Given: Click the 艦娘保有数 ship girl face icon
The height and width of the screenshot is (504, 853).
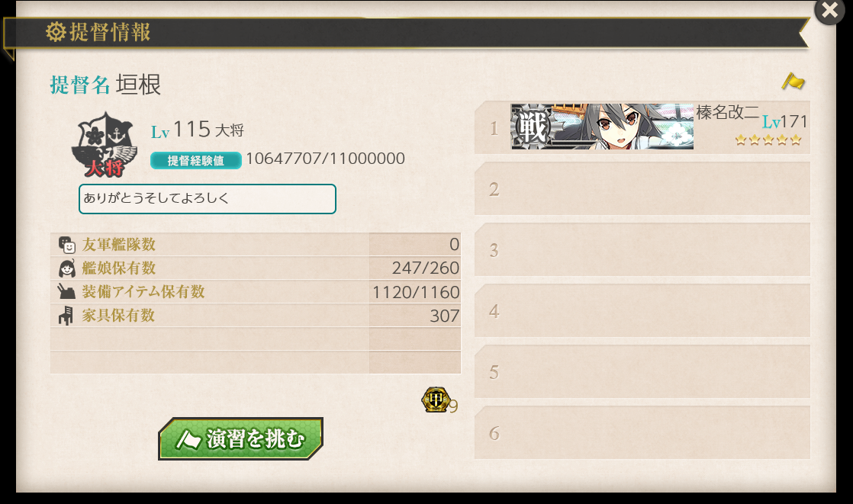Looking at the screenshot, I should (x=67, y=268).
